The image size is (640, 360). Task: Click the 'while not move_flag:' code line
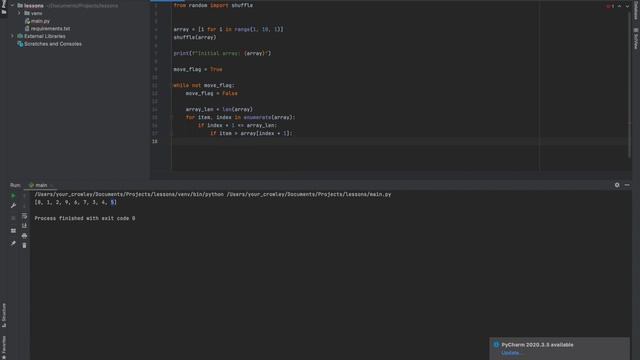pos(204,85)
